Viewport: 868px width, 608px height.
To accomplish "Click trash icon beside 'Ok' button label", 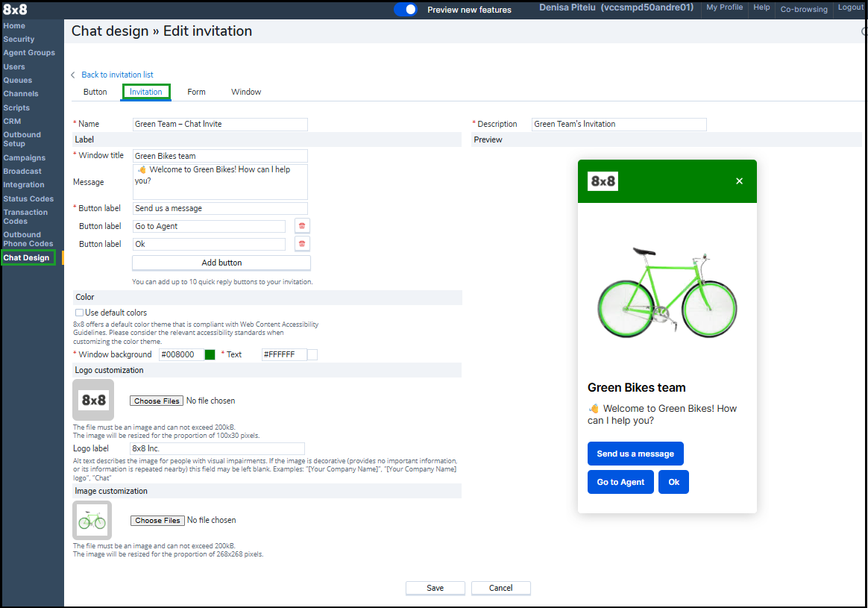I will pyautogui.click(x=302, y=244).
